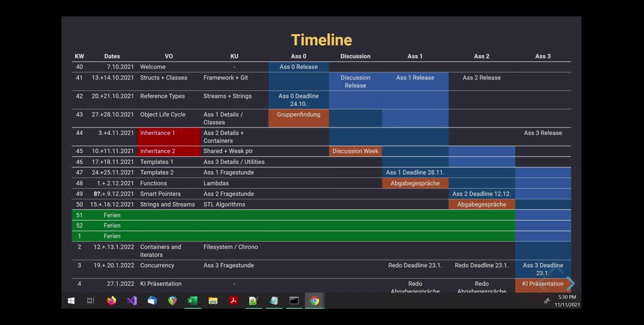Launch Visual Studio from taskbar
Image resolution: width=644 pixels, height=325 pixels.
coord(132,300)
